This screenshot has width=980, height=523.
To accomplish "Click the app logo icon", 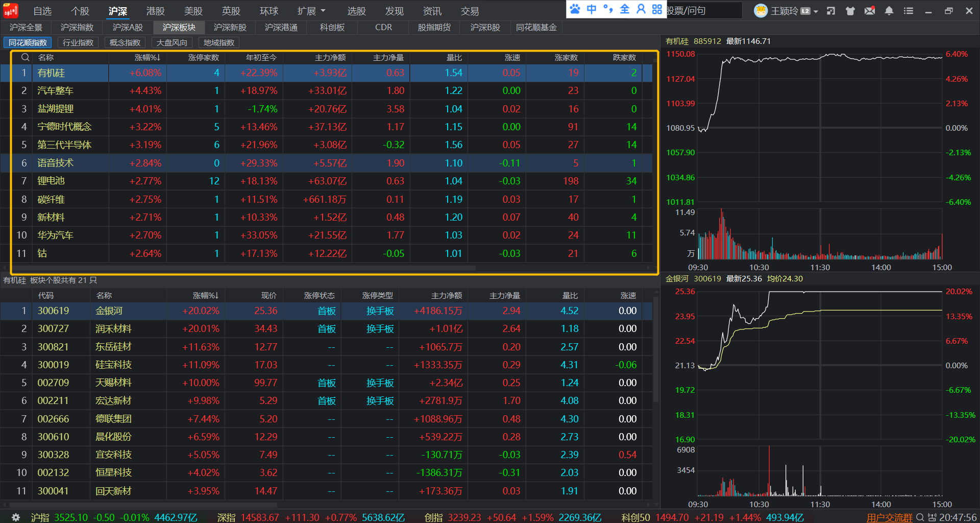I will pos(11,10).
